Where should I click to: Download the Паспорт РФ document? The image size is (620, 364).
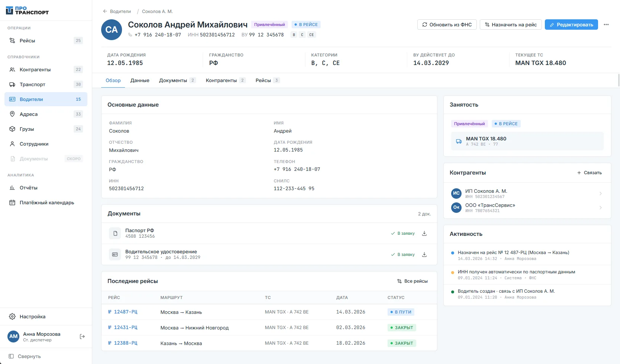[x=424, y=233]
